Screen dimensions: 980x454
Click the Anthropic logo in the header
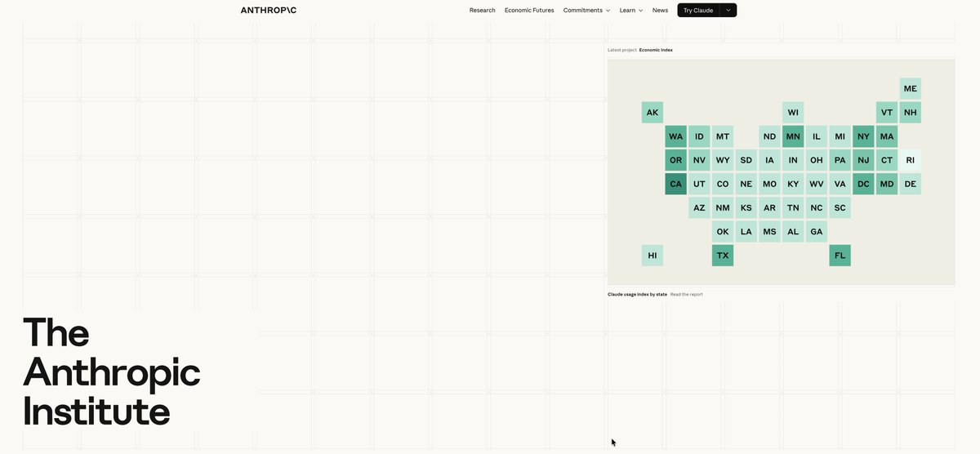(269, 11)
